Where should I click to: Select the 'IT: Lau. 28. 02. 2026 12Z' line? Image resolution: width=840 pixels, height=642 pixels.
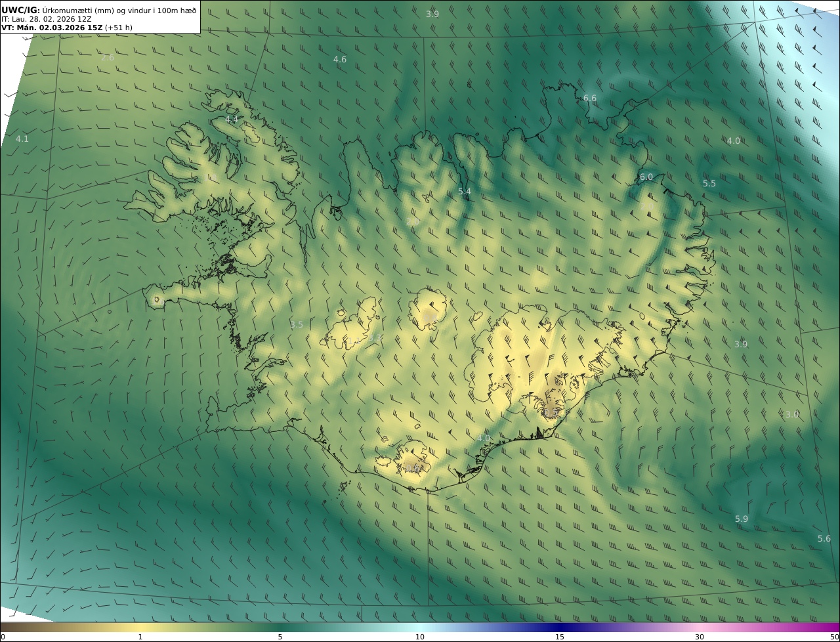point(47,19)
